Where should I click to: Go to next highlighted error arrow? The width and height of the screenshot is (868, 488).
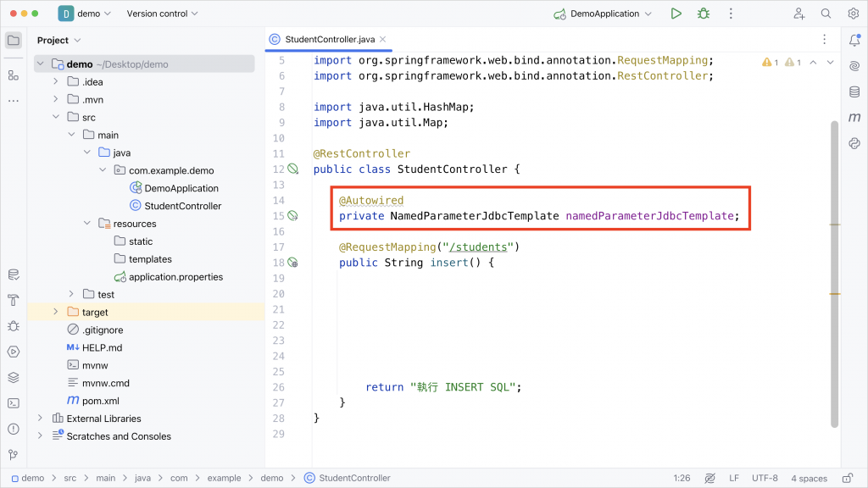pos(831,63)
